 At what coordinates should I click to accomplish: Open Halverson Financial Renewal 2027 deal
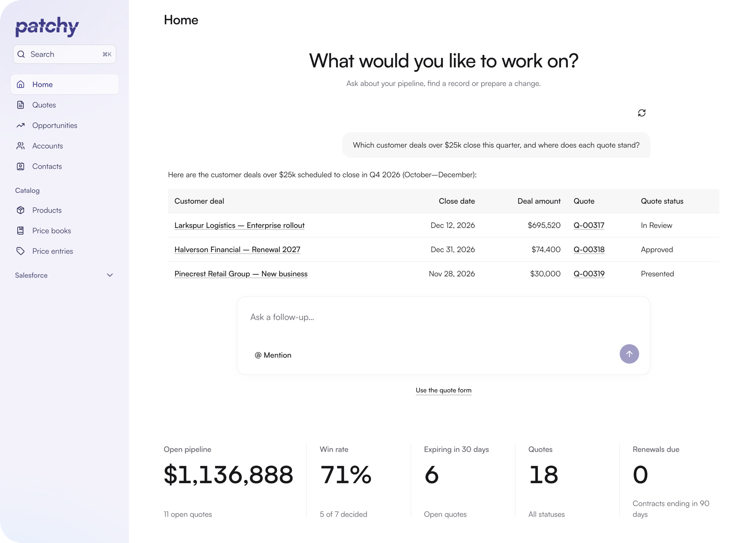(237, 250)
